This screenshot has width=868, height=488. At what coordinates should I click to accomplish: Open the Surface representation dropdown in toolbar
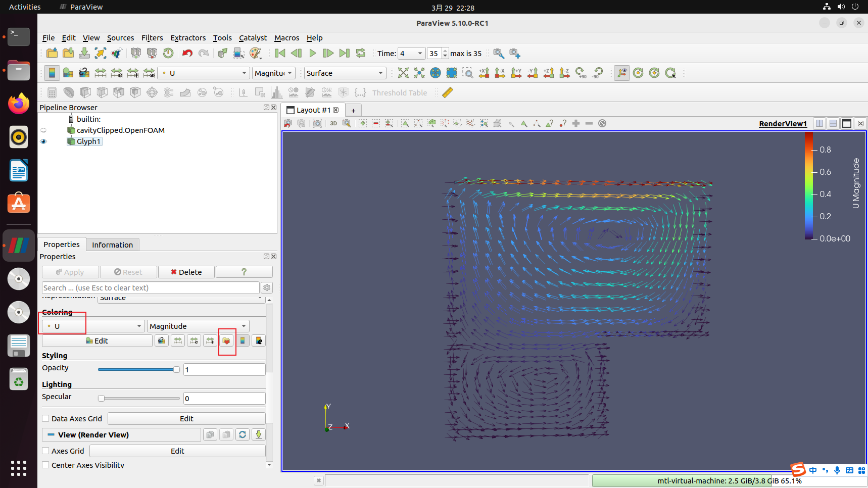(345, 73)
